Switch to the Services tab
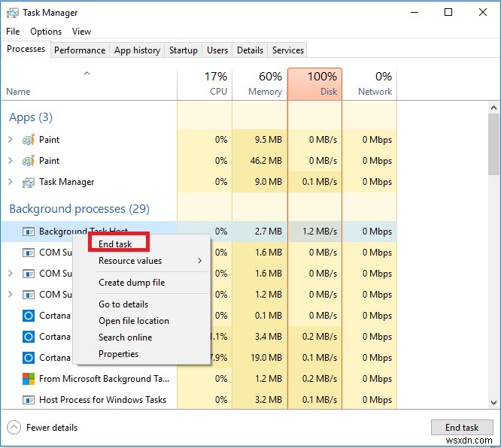The height and width of the screenshot is (448, 501). pyautogui.click(x=288, y=50)
